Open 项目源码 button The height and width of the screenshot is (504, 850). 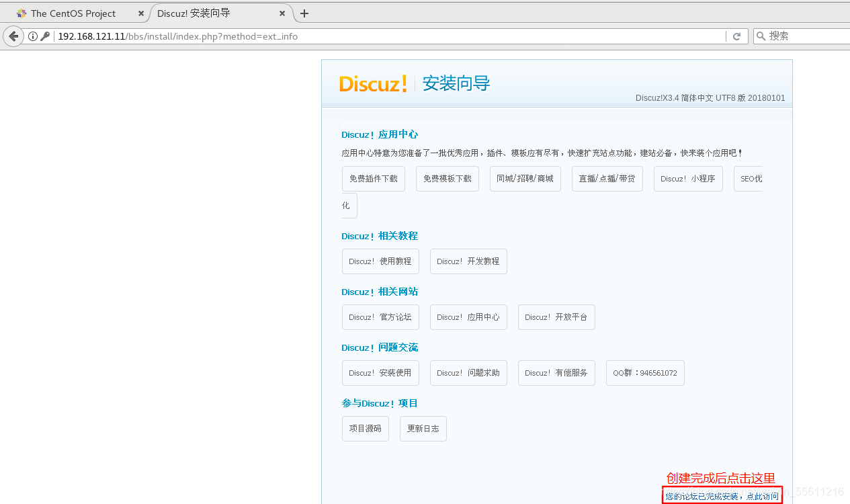[366, 429]
